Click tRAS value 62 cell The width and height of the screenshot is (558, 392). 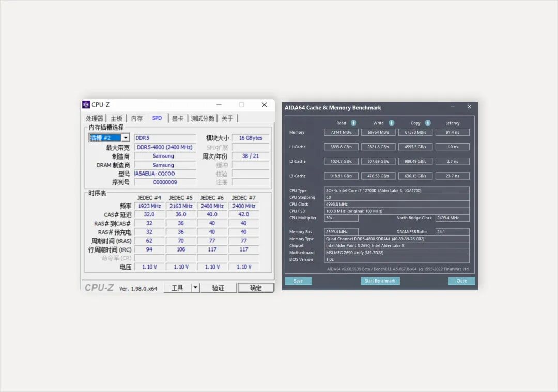point(149,241)
